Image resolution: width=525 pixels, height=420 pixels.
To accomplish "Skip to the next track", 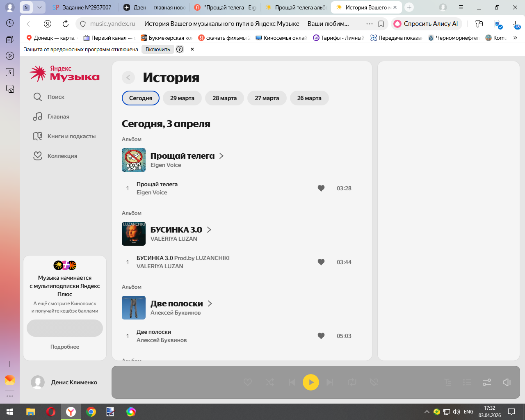I will pyautogui.click(x=330, y=382).
